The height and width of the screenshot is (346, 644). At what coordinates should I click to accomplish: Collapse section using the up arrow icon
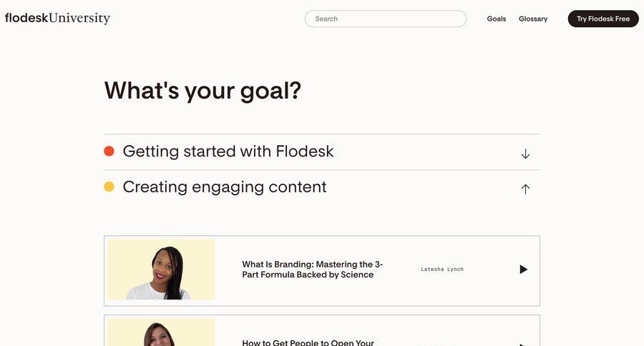525,189
